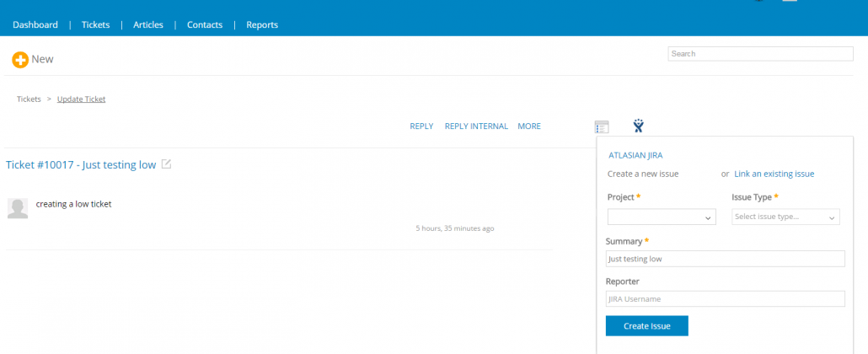Open the ticket properties list icon
Screen dimensions: 868x354
(602, 127)
